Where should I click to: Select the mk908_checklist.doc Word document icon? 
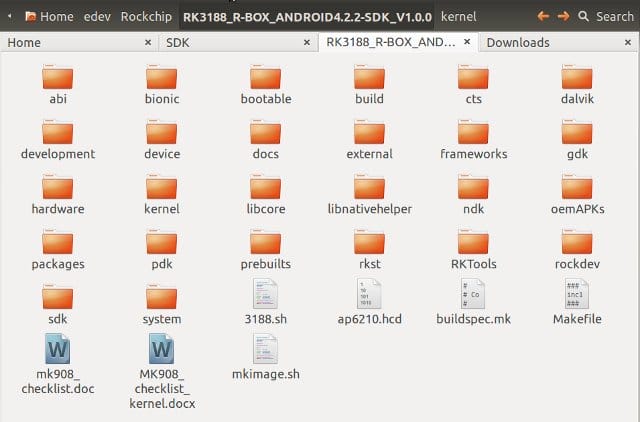pyautogui.click(x=58, y=349)
